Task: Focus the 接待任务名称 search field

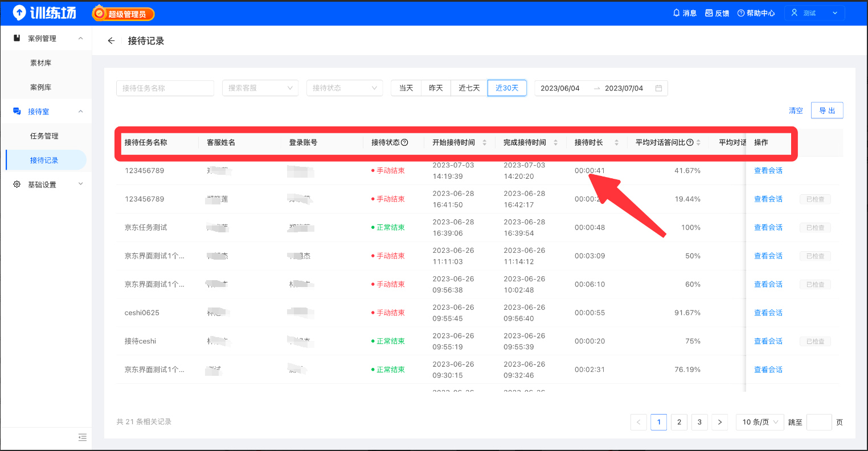Action: pyautogui.click(x=165, y=88)
